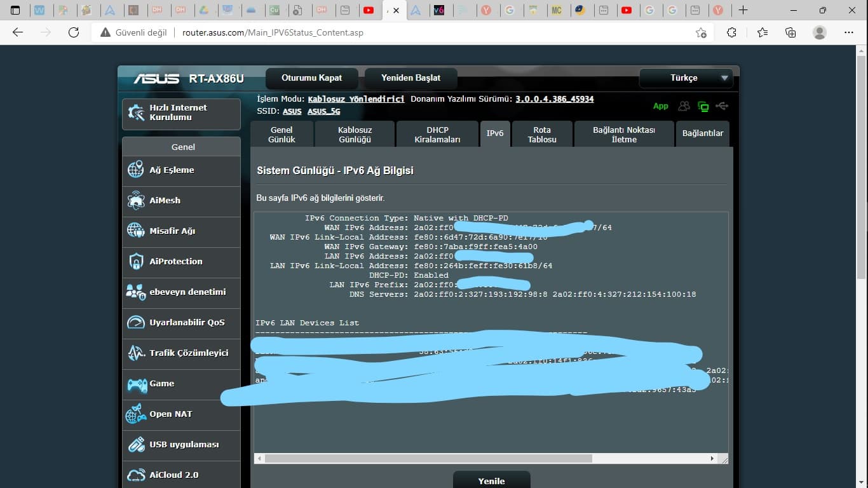This screenshot has height=488, width=868.
Task: Switch to the Google Drive browser tab
Action: [x=205, y=10]
